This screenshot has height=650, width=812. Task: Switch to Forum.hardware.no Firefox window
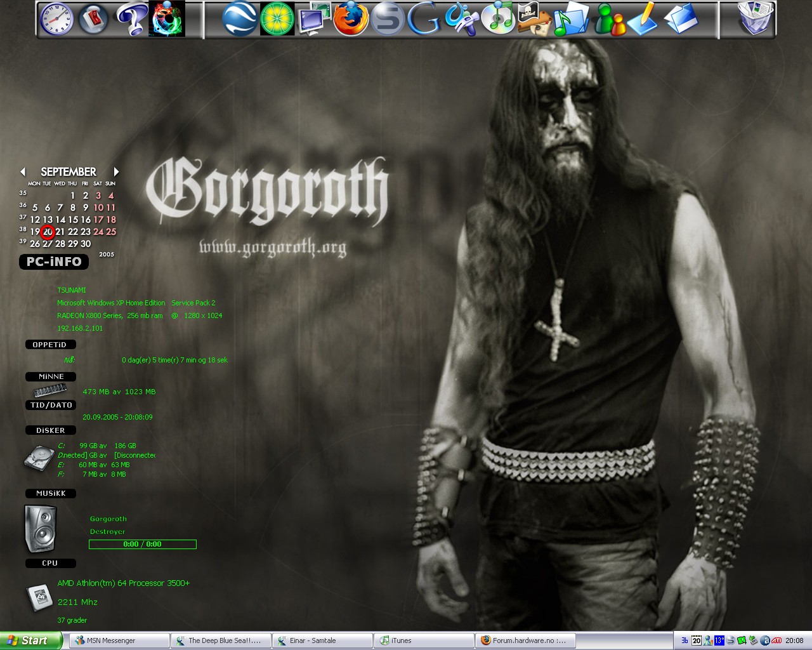(x=525, y=640)
